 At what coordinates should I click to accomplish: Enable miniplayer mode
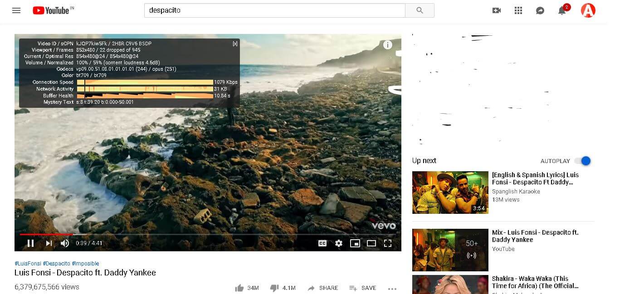[355, 243]
